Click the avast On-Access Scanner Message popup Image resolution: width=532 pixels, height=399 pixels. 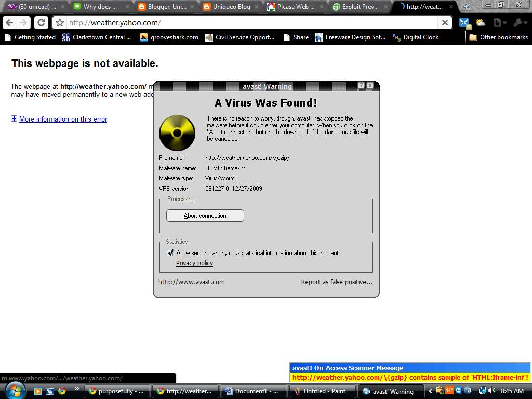pos(410,373)
